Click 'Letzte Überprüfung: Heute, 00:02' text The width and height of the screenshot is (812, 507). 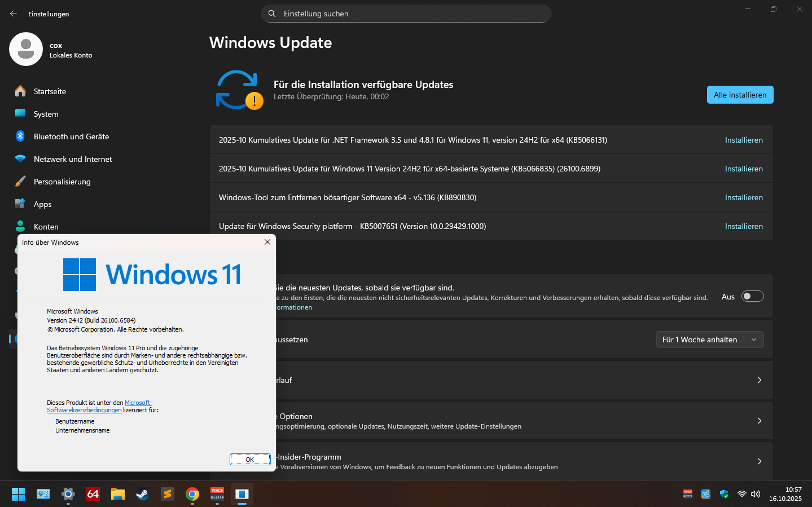pos(331,96)
